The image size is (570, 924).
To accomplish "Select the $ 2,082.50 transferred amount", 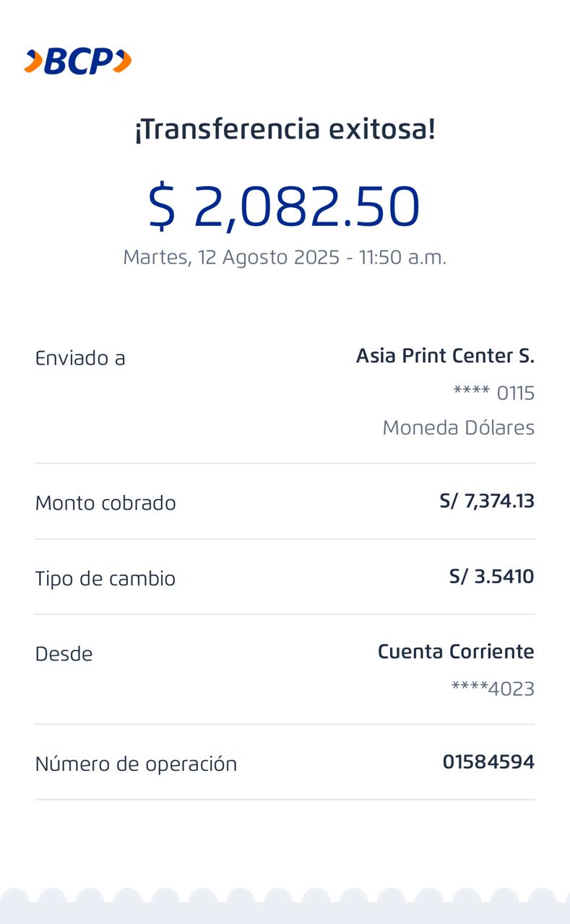I will [x=284, y=207].
